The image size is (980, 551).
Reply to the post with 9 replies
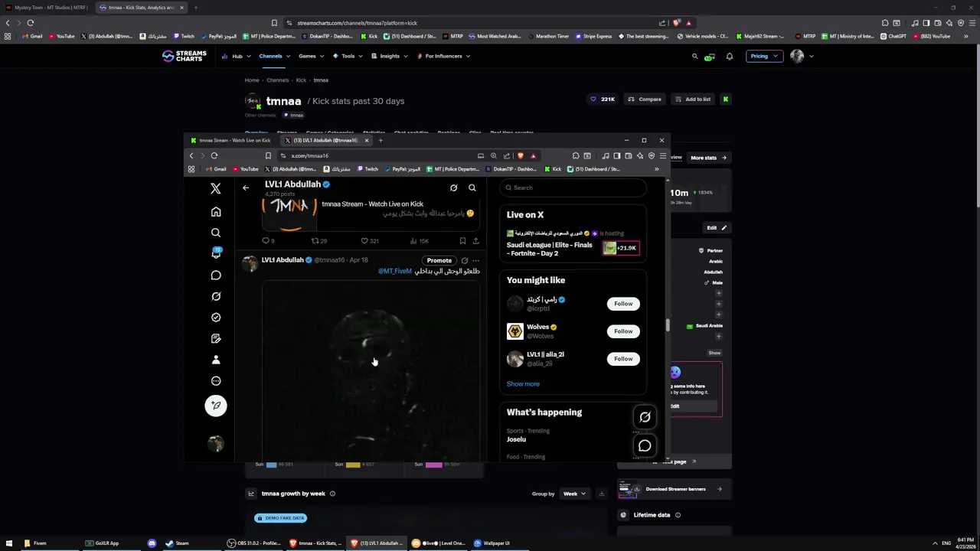267,241
